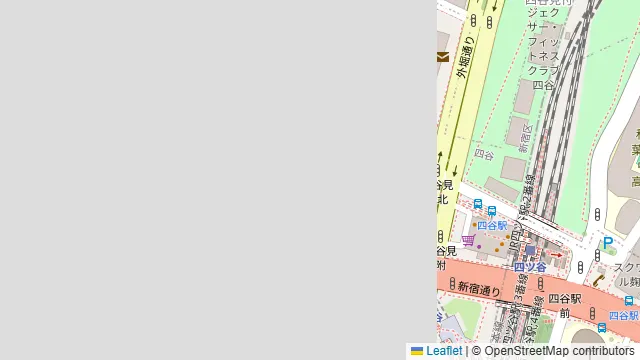Click the 新宿通り road label
Viewport: 640px width, 360px height.
pos(479,289)
